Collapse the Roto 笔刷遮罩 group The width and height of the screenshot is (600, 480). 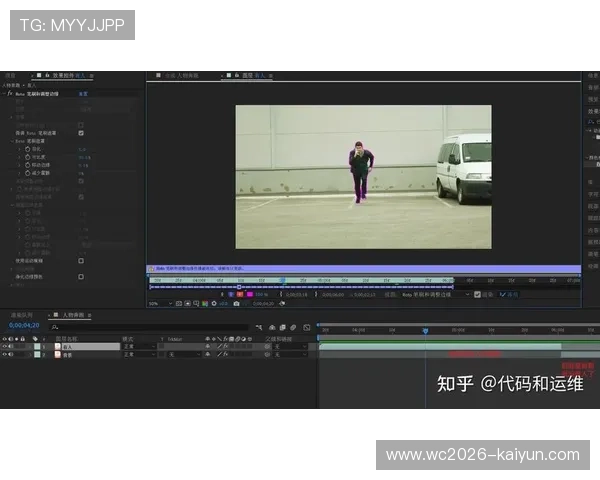12,141
